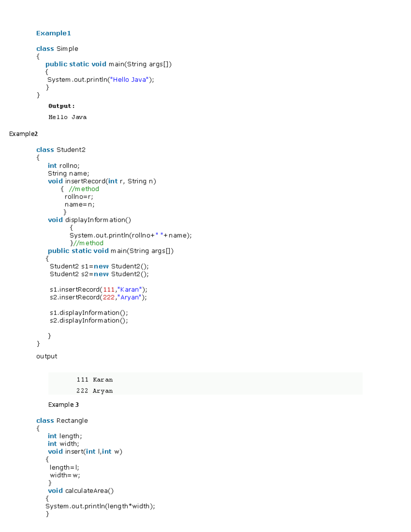Click the displayInformation method declaration
The height and width of the screenshot is (532, 411).
coord(90,220)
